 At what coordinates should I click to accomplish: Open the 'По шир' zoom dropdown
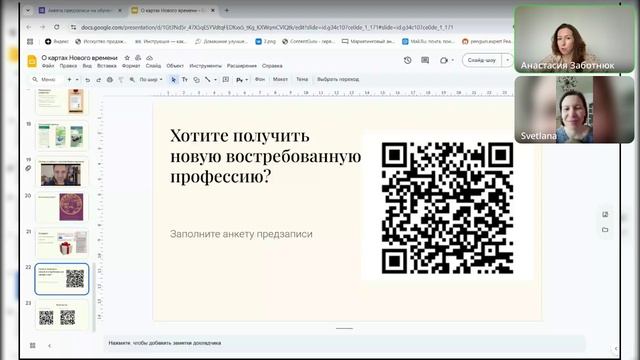[x=151, y=80]
